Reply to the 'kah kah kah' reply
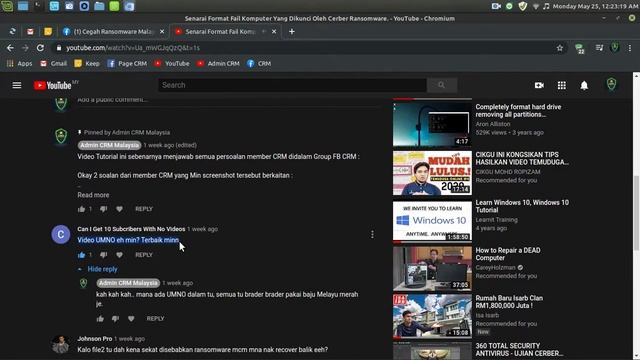640x360 pixels. click(155, 318)
